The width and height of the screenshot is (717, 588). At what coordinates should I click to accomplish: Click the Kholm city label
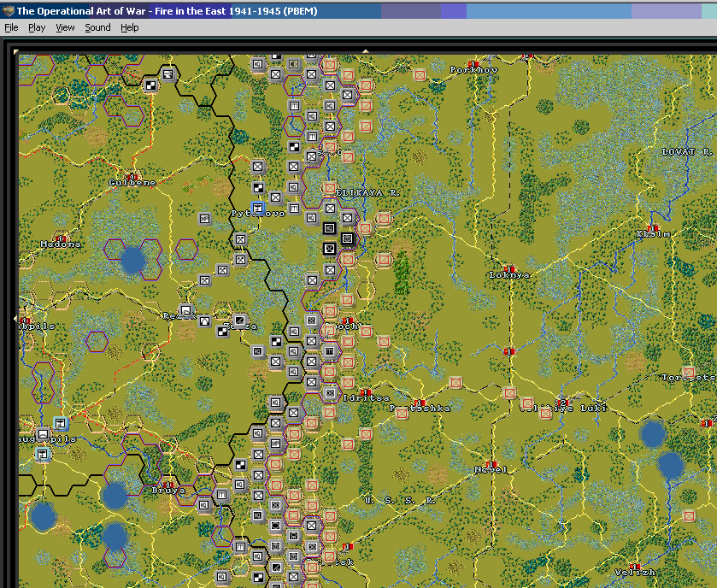click(653, 234)
